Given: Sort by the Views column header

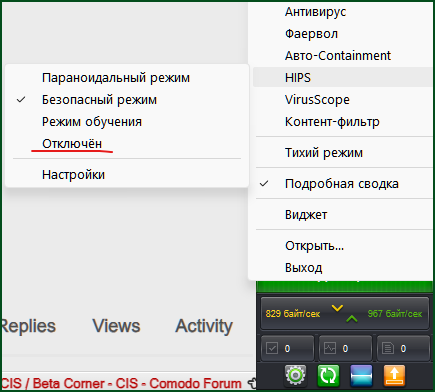Looking at the screenshot, I should coord(116,326).
